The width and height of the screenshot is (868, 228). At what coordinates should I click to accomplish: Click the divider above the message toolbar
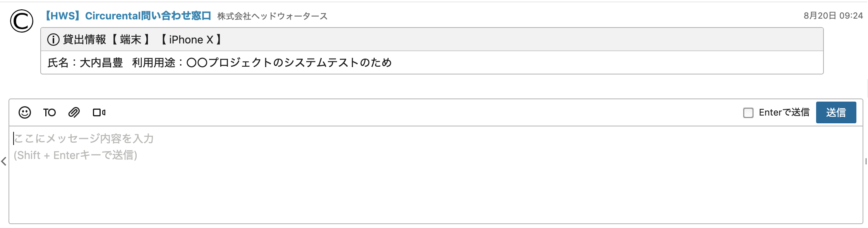pos(436,99)
